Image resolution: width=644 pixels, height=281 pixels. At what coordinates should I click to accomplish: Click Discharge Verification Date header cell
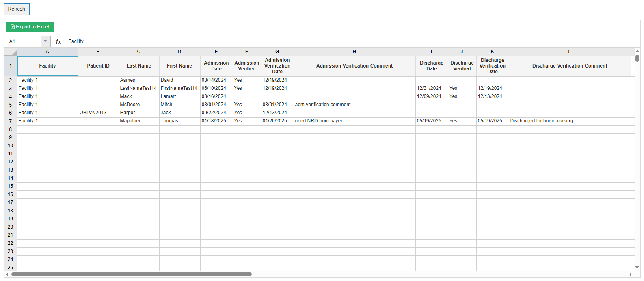(493, 66)
